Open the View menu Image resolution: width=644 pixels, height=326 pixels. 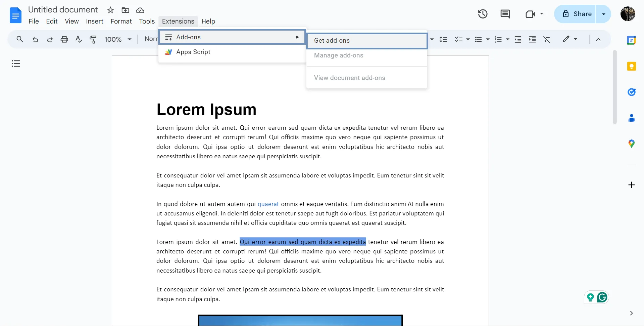[x=71, y=21]
